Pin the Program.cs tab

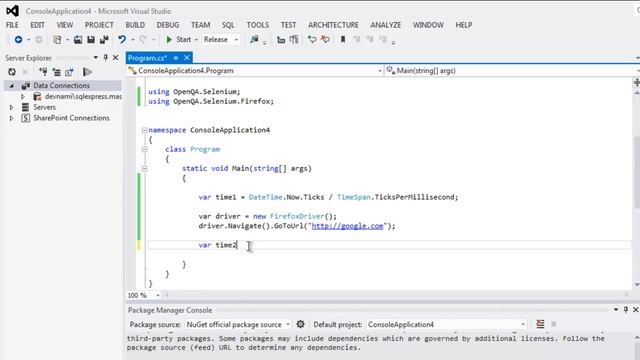[176, 58]
